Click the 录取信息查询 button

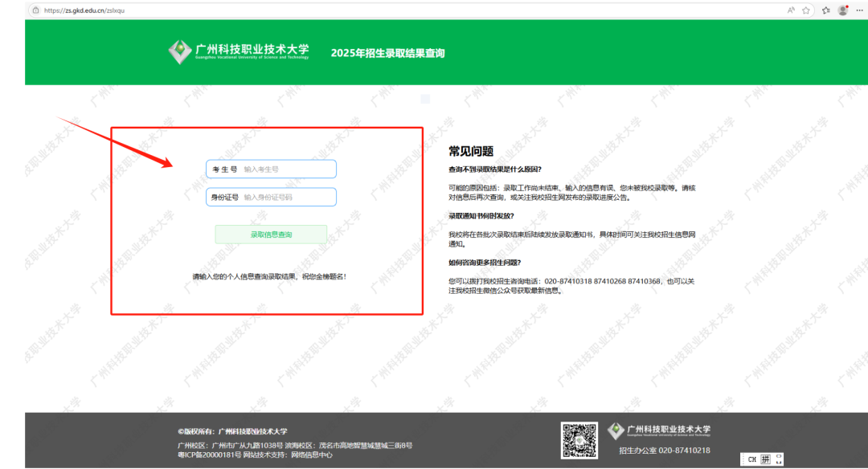tap(271, 234)
